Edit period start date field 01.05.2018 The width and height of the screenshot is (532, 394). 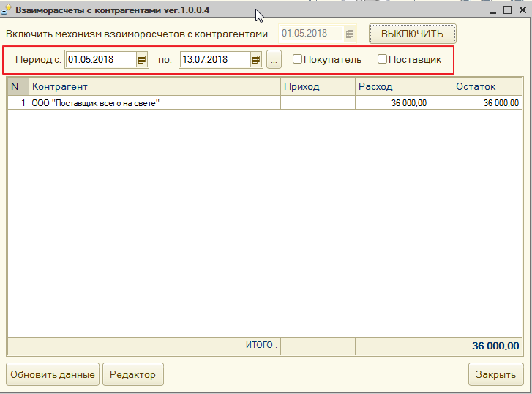point(102,60)
